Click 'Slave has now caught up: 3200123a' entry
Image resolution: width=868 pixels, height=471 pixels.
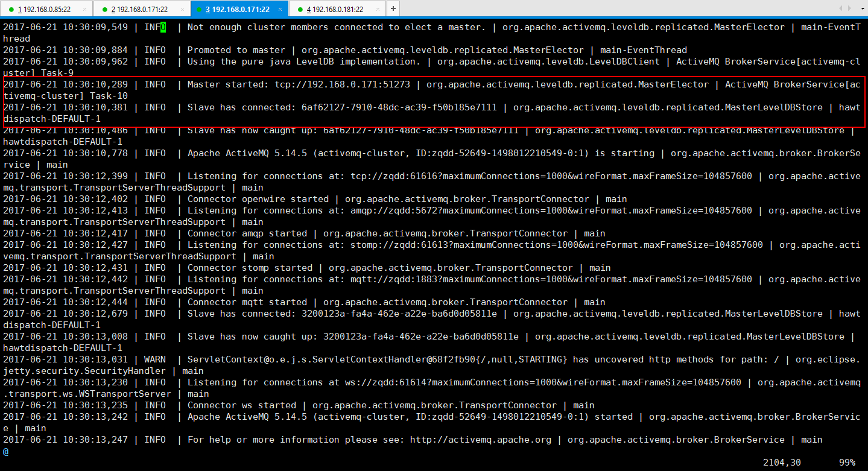(x=353, y=337)
